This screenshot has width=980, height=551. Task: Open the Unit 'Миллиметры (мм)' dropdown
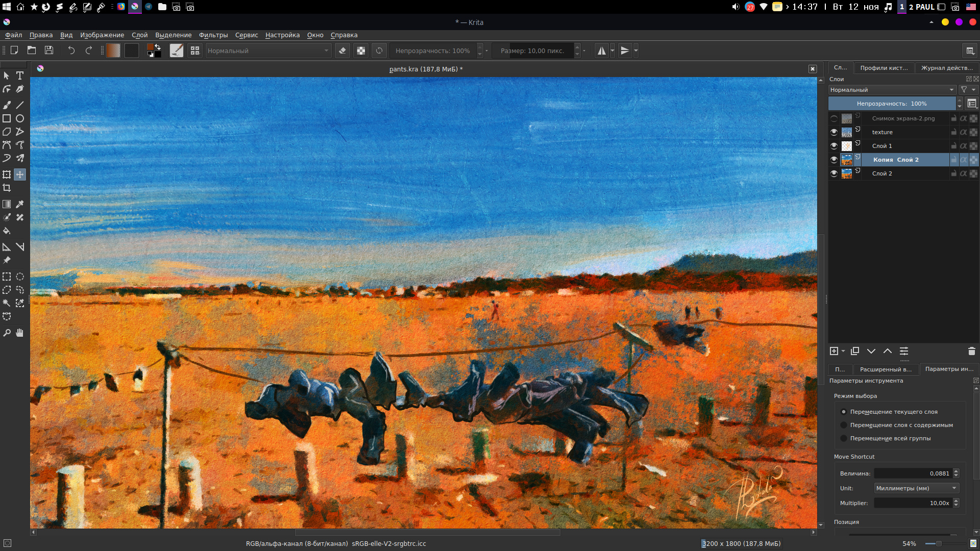[x=917, y=488]
